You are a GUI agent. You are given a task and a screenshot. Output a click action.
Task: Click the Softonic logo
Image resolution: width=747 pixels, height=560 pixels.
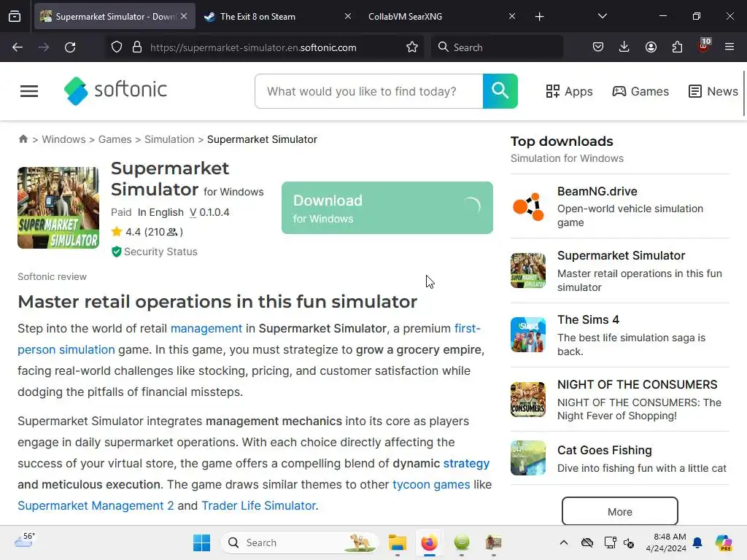[x=115, y=90]
